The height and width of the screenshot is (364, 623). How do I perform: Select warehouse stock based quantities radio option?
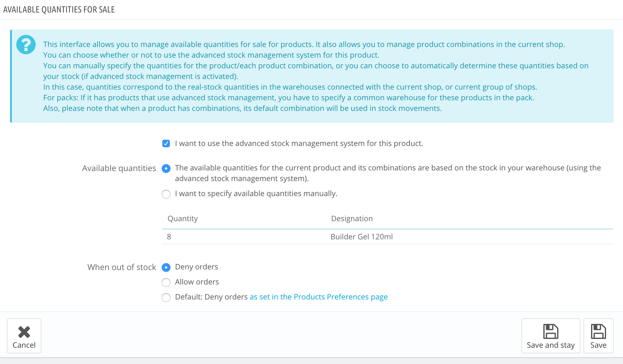point(166,169)
